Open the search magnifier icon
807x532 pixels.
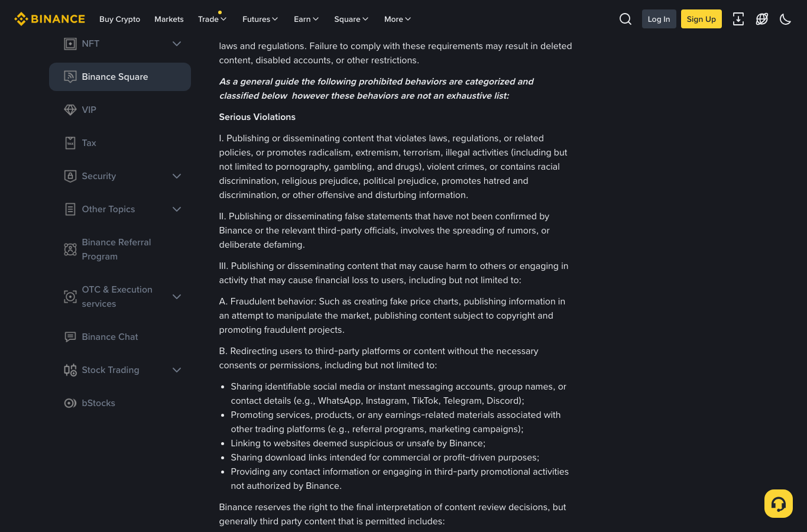(625, 19)
